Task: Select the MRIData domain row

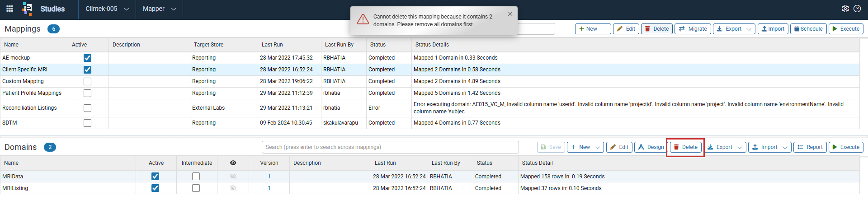Action: [429, 176]
